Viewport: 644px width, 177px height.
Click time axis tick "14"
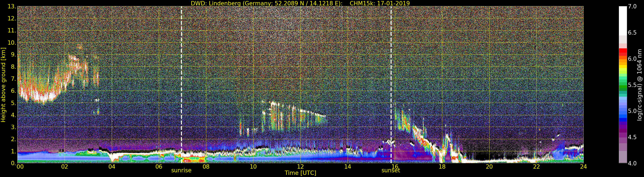(348, 166)
